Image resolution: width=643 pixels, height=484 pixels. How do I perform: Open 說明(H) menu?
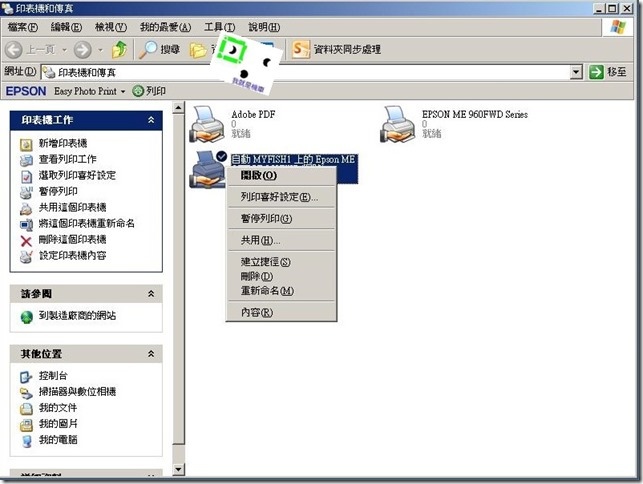pos(264,27)
